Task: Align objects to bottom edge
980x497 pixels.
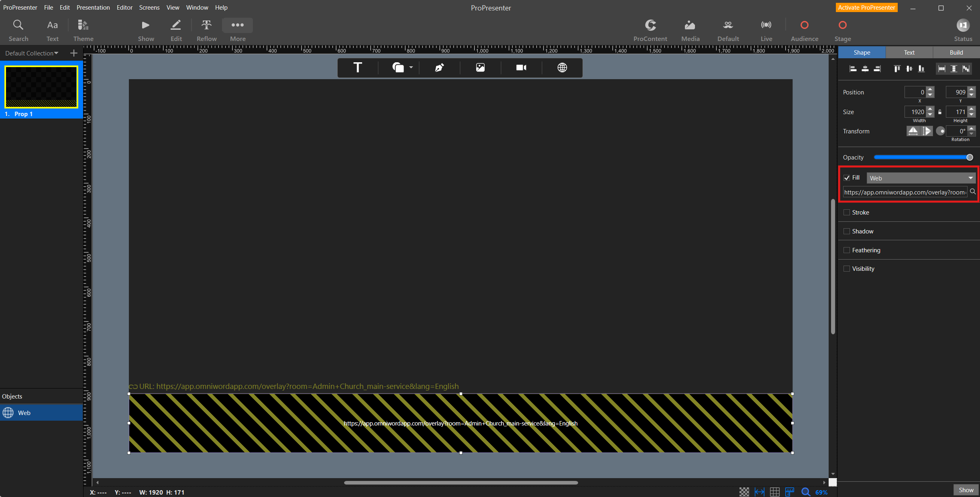Action: [921, 69]
